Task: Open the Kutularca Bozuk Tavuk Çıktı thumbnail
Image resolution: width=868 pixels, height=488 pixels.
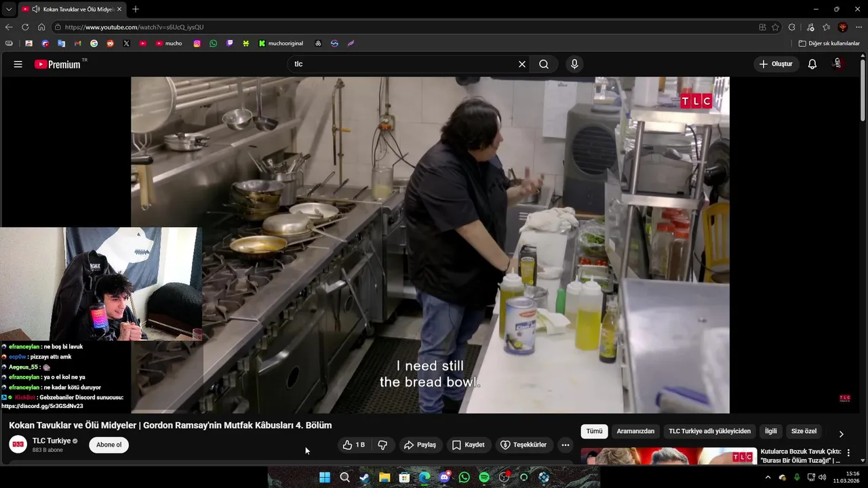Action: click(669, 456)
